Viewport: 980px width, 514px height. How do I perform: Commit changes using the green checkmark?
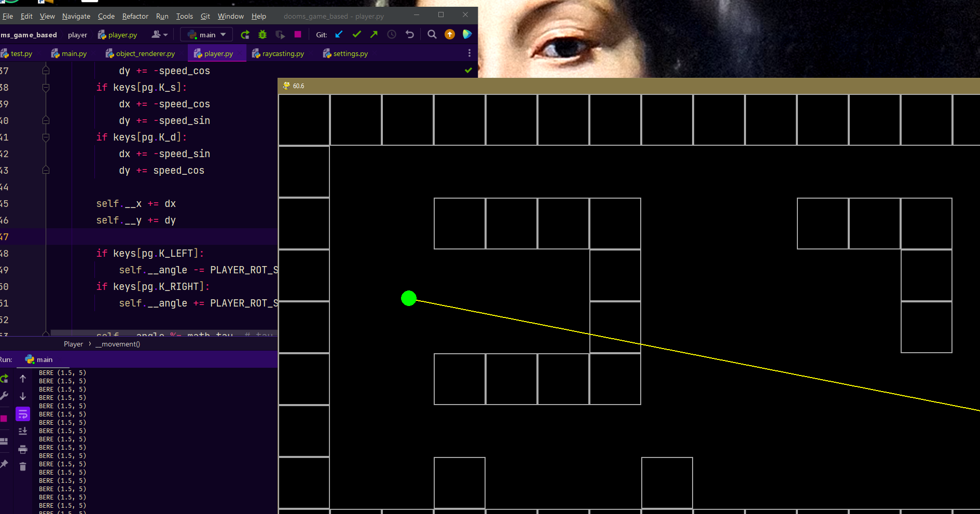pos(356,34)
